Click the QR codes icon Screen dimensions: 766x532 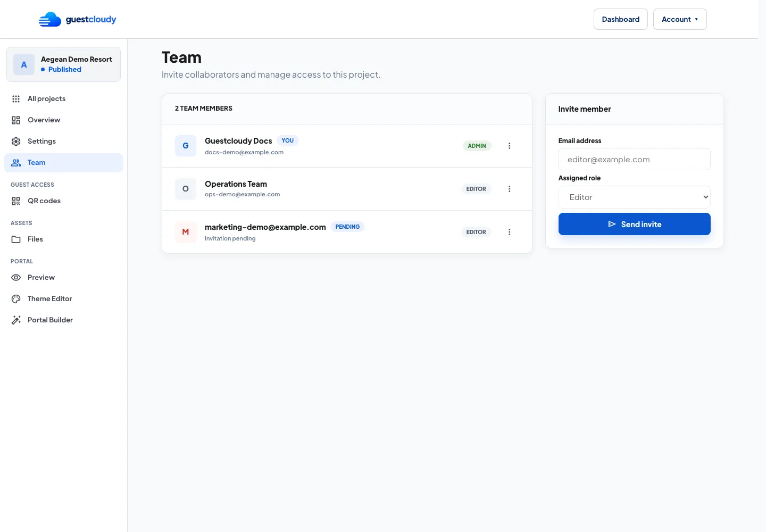tap(16, 201)
